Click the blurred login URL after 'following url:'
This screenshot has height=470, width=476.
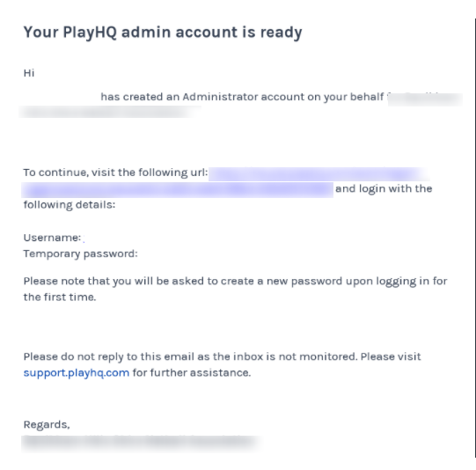(319, 174)
